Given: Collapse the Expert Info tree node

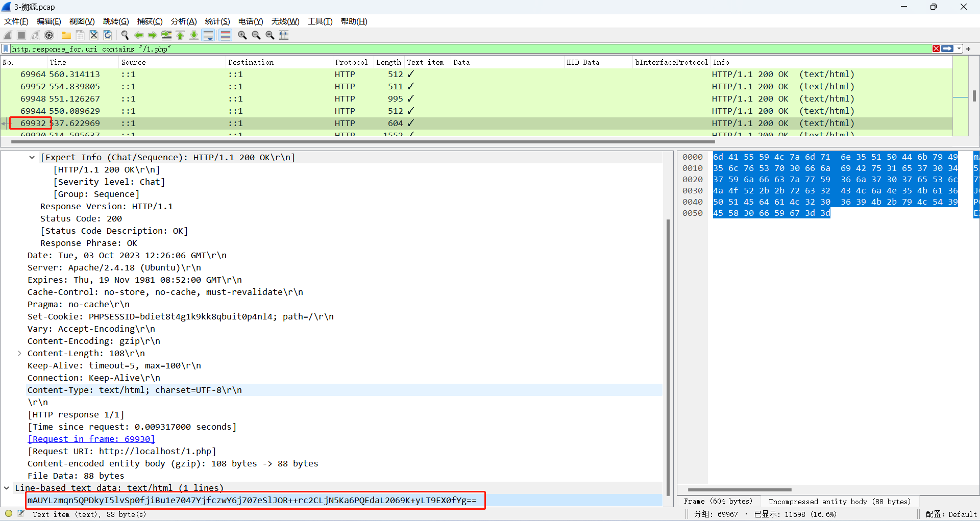Looking at the screenshot, I should pyautogui.click(x=32, y=158).
